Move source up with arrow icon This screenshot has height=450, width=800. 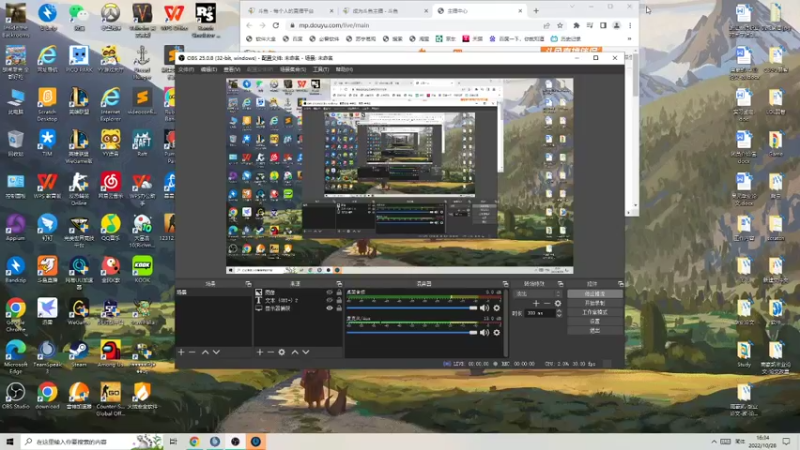pyautogui.click(x=295, y=352)
